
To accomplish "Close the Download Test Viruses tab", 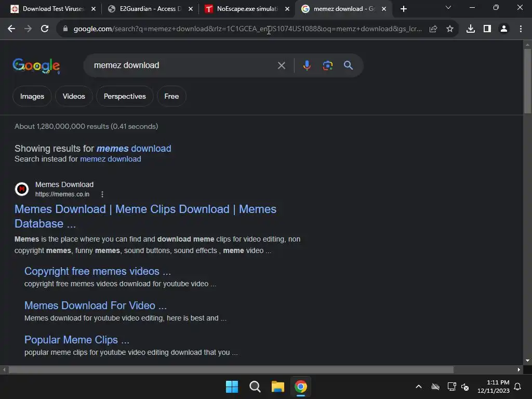I will (94, 9).
